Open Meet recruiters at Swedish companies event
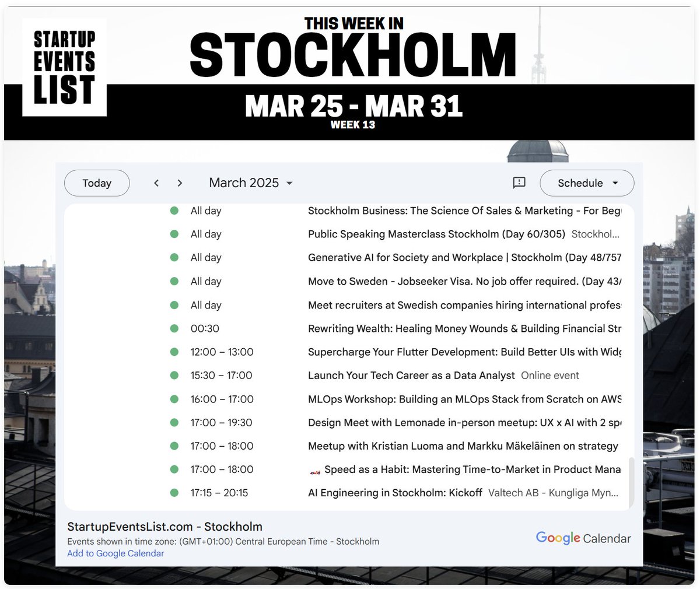 464,305
